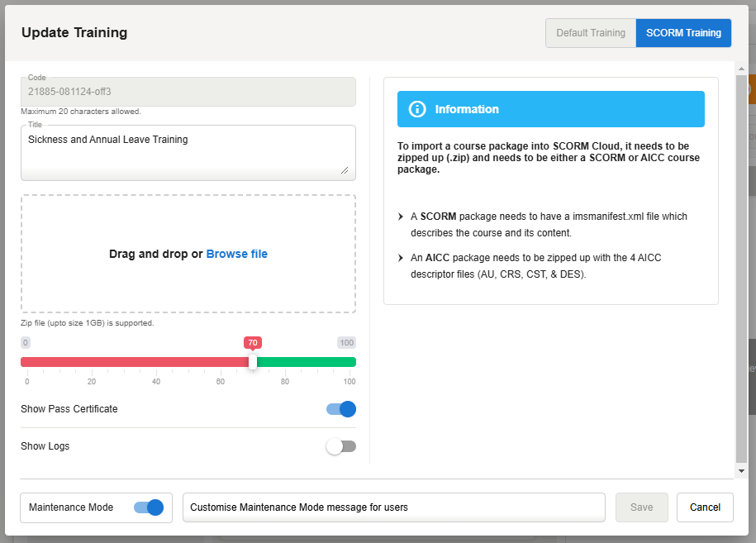Focus the Title text field

[x=188, y=151]
